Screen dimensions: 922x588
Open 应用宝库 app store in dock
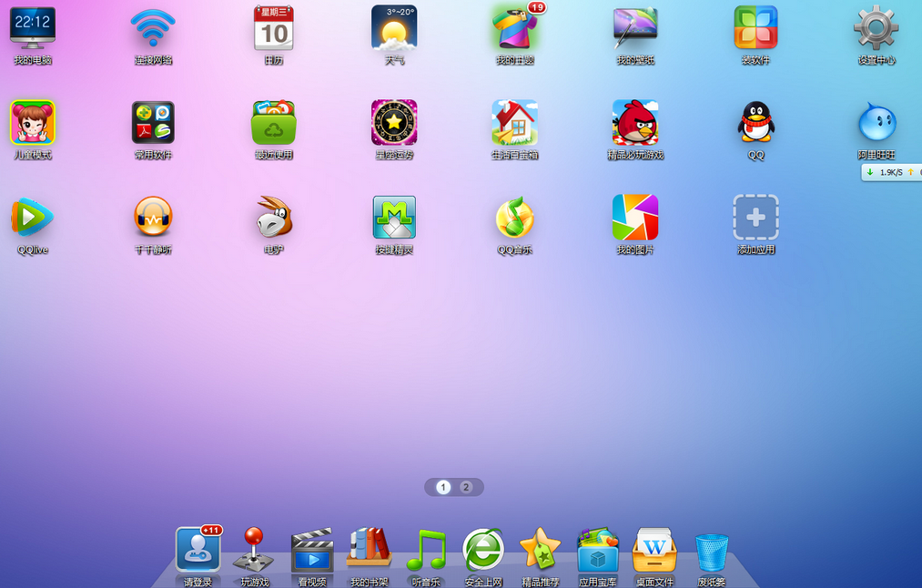pyautogui.click(x=597, y=550)
